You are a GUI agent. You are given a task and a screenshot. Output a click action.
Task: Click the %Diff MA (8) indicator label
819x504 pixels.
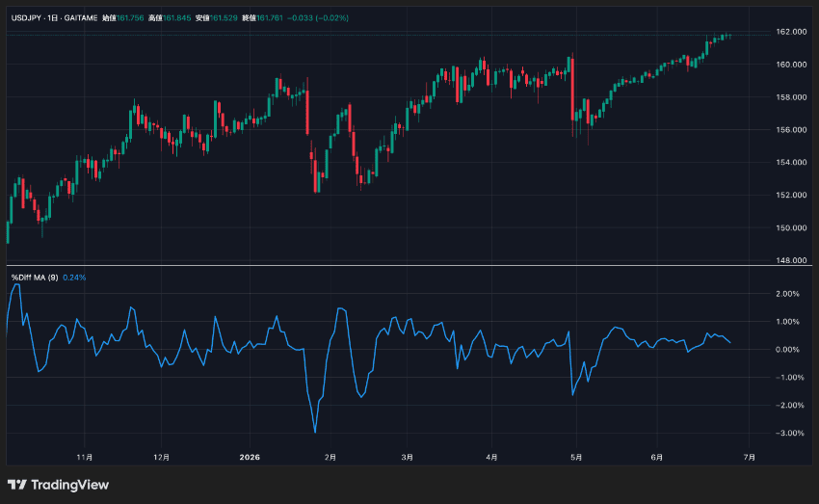pos(35,278)
